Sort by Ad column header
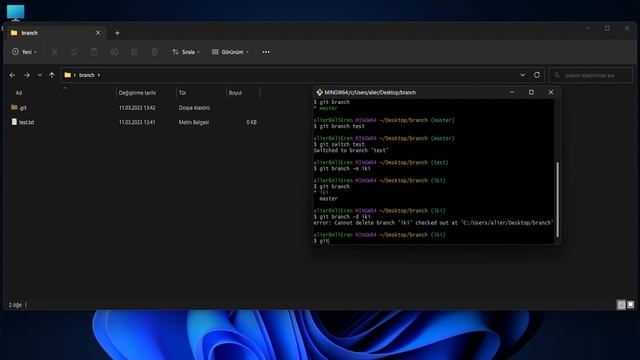Image resolution: width=640 pixels, height=360 pixels. (x=19, y=93)
